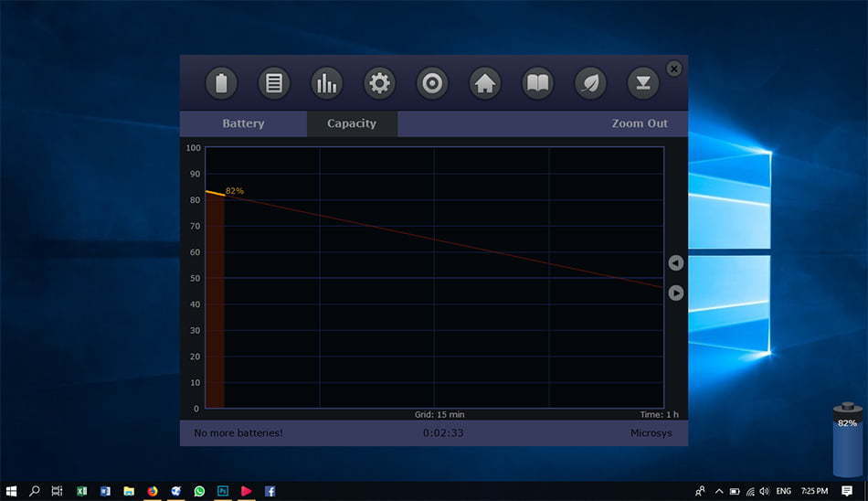Switch to Firefox on the taskbar
This screenshot has height=501, width=868.
click(x=153, y=491)
